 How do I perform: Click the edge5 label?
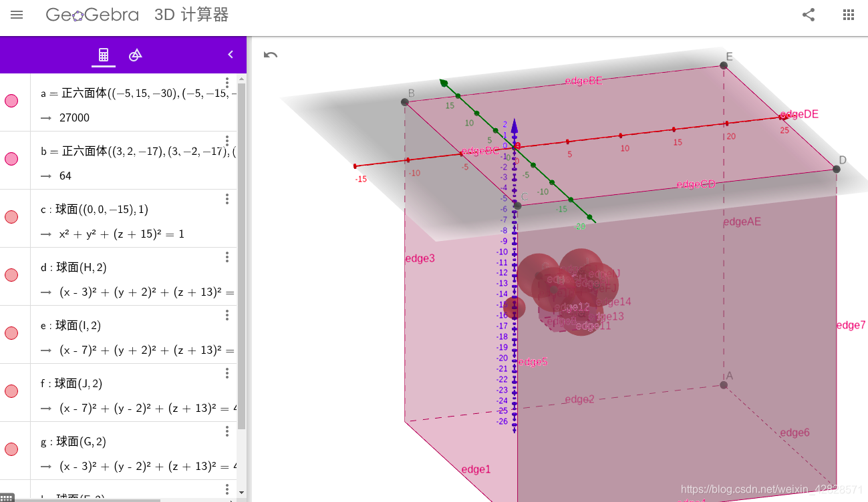[533, 362]
